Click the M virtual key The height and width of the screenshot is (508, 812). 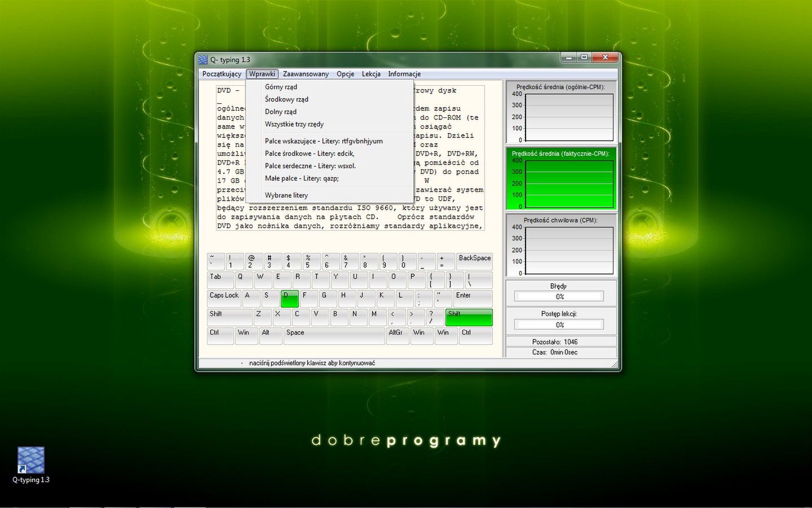(x=378, y=317)
